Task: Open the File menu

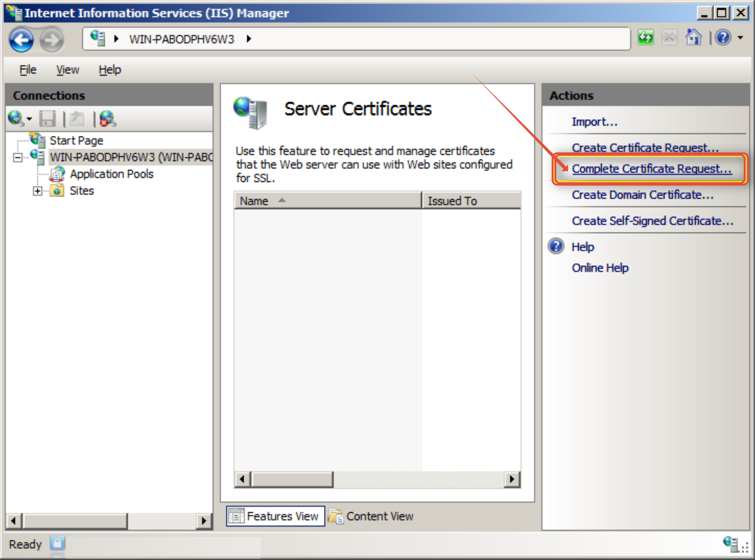Action: pos(28,70)
